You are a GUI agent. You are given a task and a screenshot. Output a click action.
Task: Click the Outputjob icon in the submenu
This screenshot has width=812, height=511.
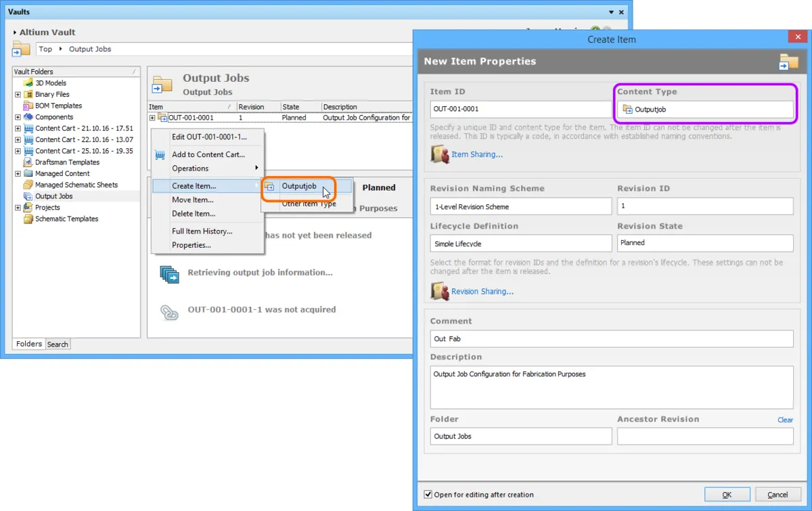pyautogui.click(x=269, y=186)
